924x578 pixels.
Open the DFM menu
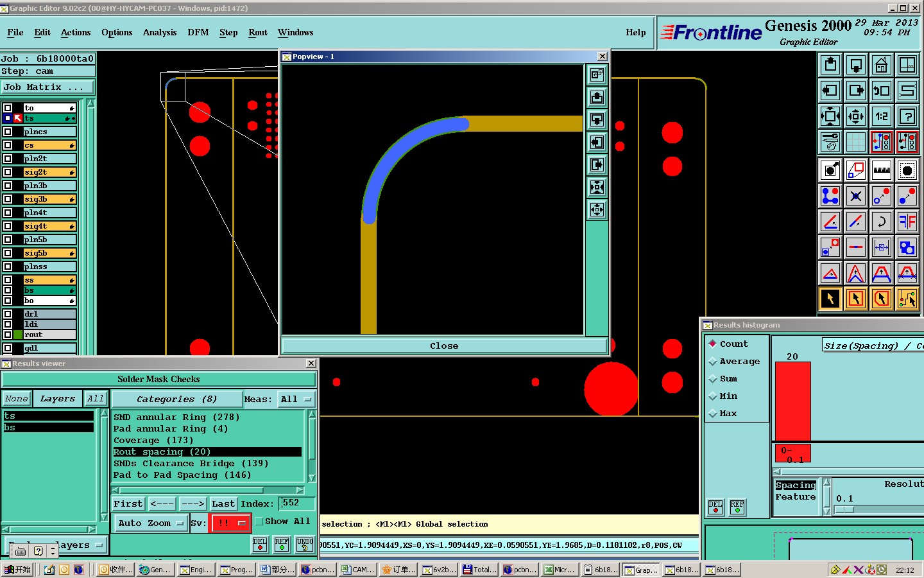(x=198, y=33)
